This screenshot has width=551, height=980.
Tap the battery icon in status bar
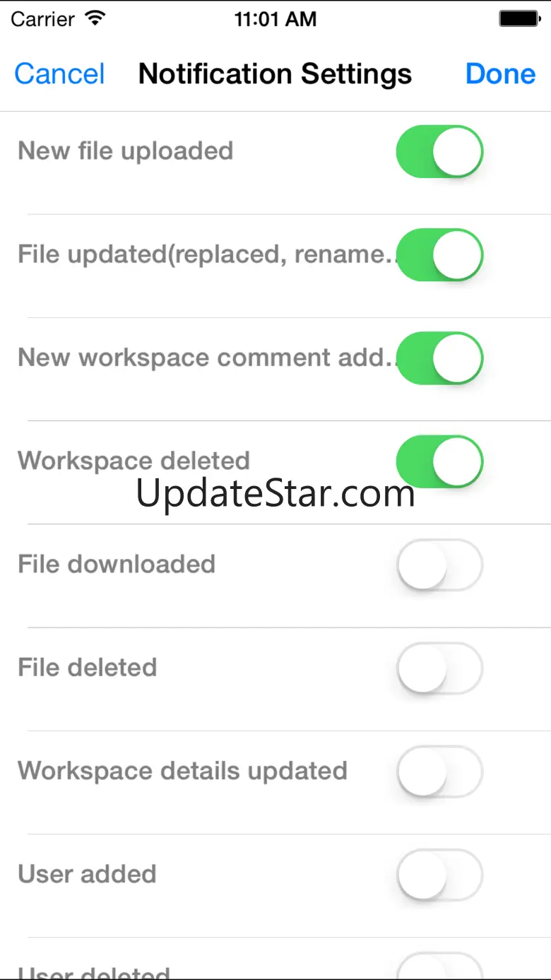tap(519, 18)
